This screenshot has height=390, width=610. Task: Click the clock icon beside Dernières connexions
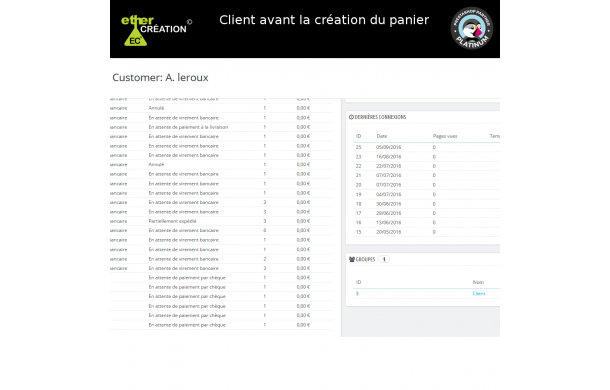351,117
